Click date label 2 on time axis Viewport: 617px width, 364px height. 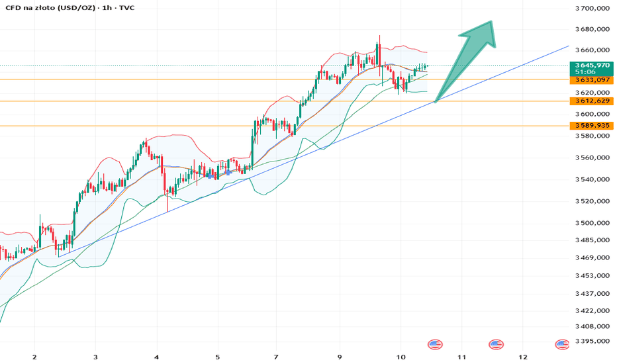pyautogui.click(x=34, y=357)
